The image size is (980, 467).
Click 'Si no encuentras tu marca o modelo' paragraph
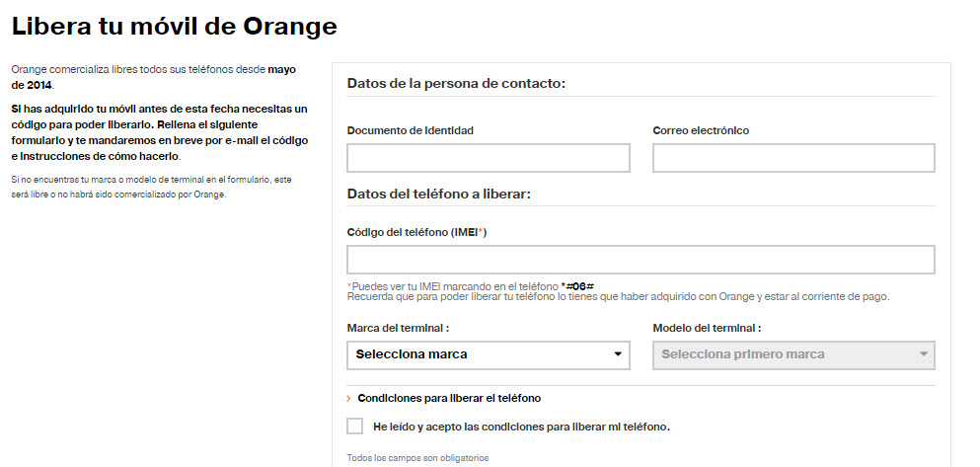click(x=152, y=187)
